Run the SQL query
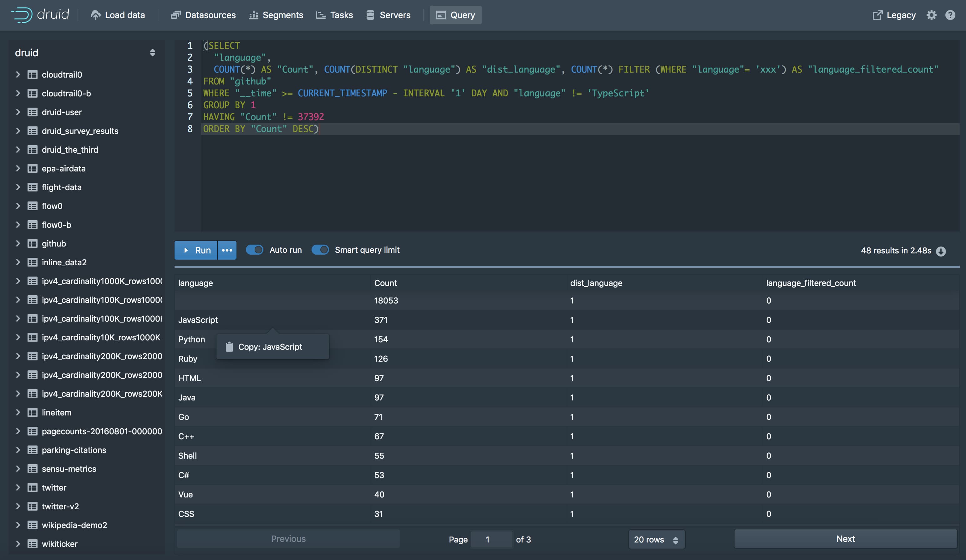The height and width of the screenshot is (560, 966). (x=196, y=250)
